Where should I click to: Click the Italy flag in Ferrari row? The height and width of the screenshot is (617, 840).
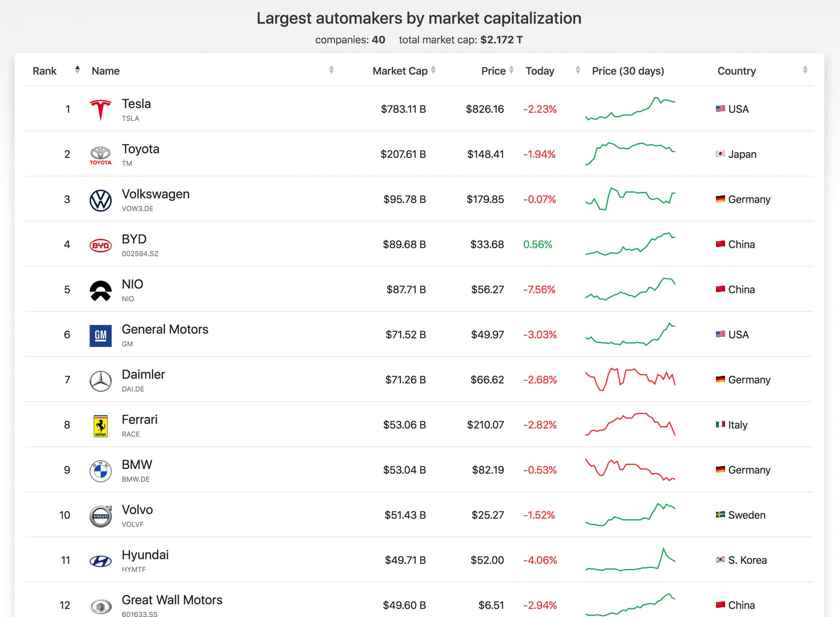pyautogui.click(x=720, y=425)
